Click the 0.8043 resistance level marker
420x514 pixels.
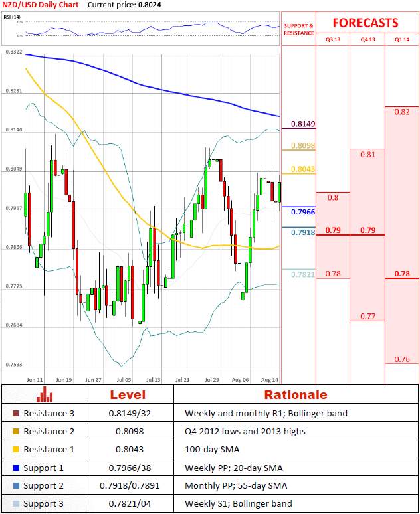[303, 169]
